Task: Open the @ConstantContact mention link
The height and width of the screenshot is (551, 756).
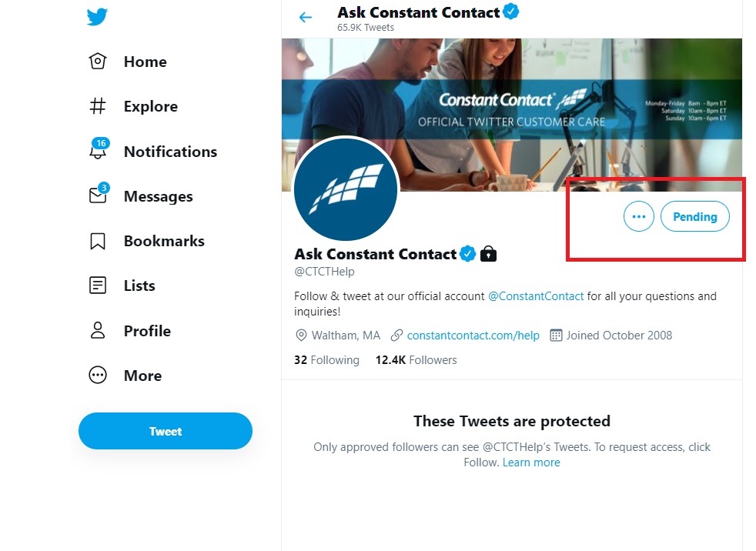Action: [x=536, y=296]
